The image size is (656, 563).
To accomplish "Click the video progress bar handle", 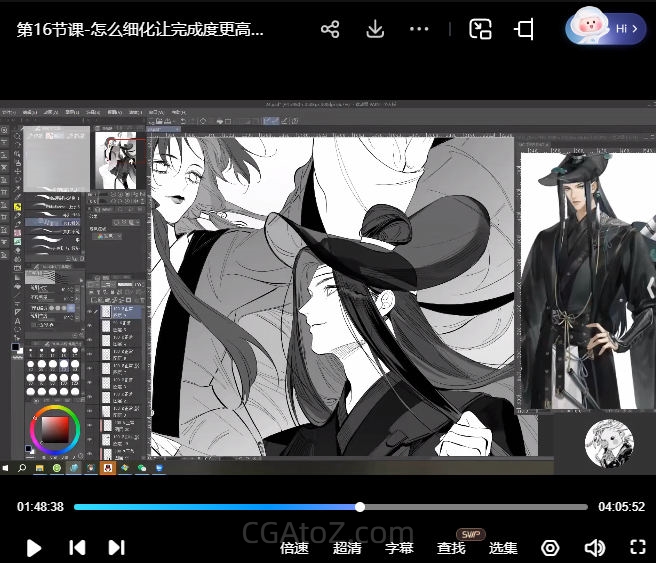I will click(x=360, y=507).
